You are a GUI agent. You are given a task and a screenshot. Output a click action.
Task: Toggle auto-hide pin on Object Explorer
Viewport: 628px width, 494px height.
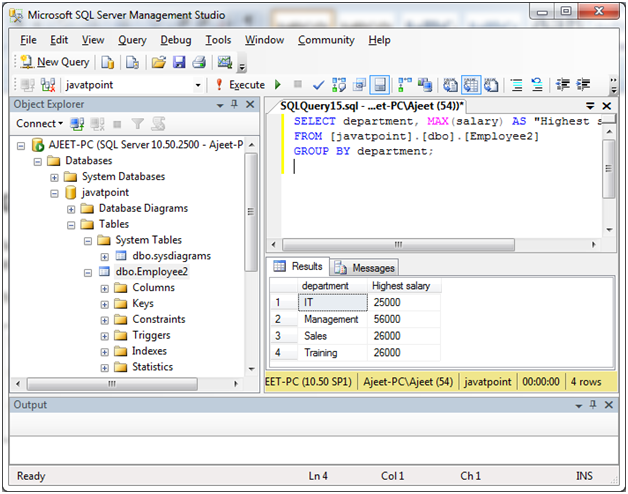[234, 105]
